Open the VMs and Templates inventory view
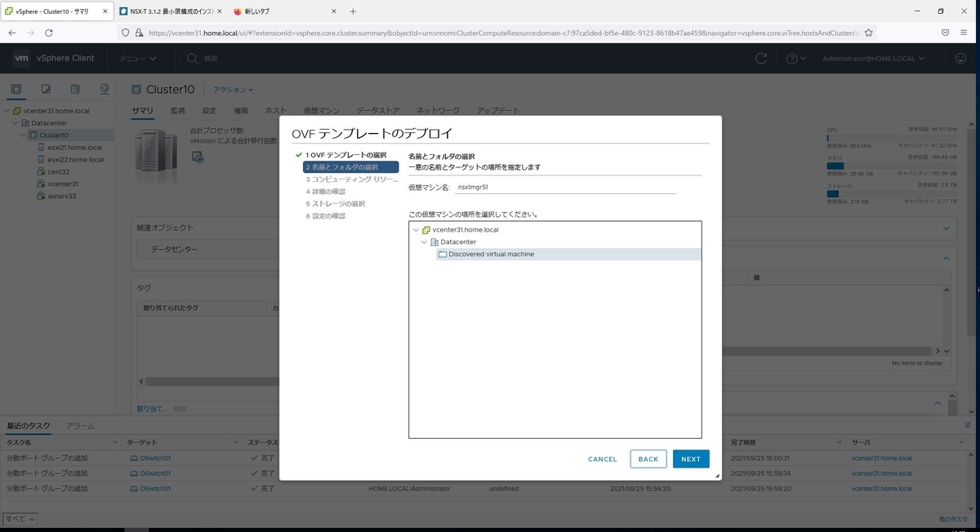 [46, 89]
